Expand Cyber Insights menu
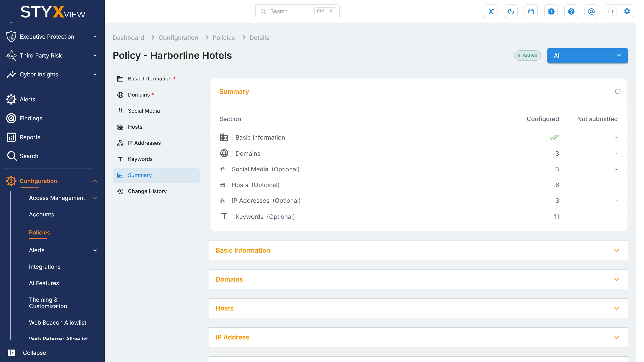The height and width of the screenshot is (362, 644). coord(51,74)
